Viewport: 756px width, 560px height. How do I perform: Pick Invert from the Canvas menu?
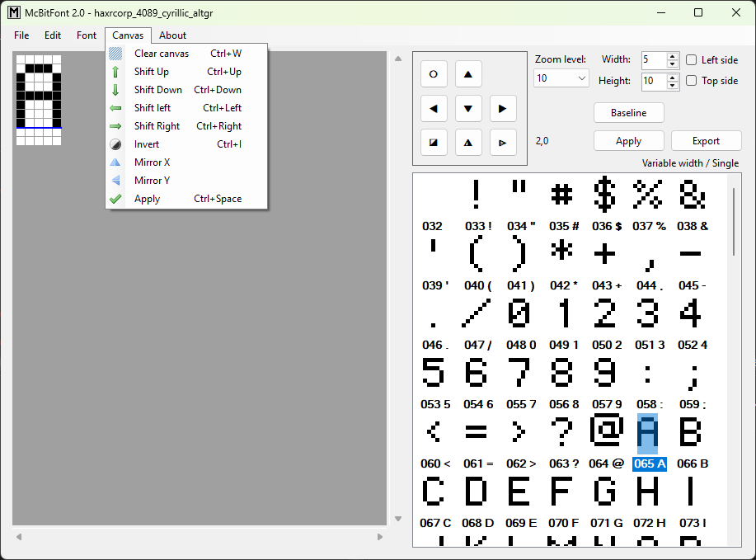pos(186,144)
